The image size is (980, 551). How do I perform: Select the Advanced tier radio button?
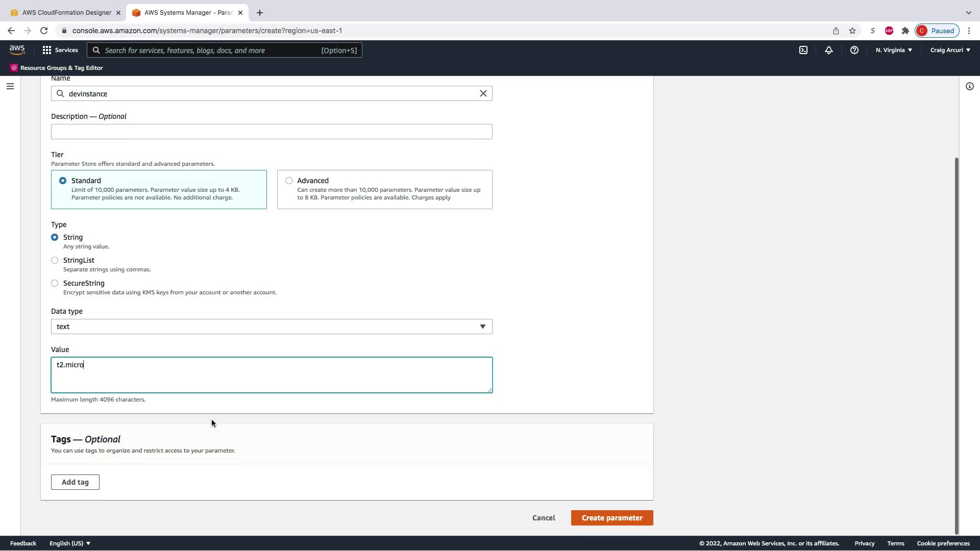coord(289,181)
